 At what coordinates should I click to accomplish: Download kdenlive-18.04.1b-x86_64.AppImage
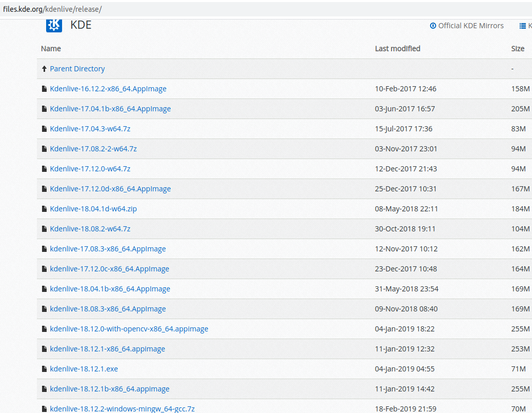110,289
